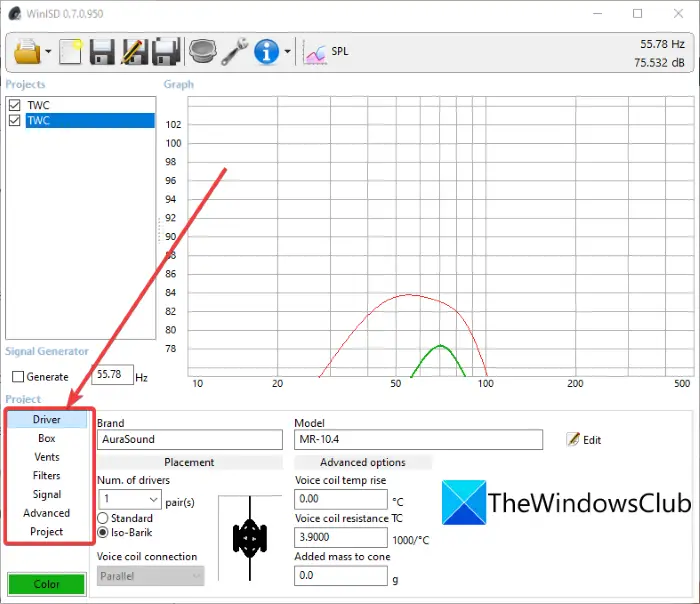
Task: Click the blue info icon
Action: [267, 52]
